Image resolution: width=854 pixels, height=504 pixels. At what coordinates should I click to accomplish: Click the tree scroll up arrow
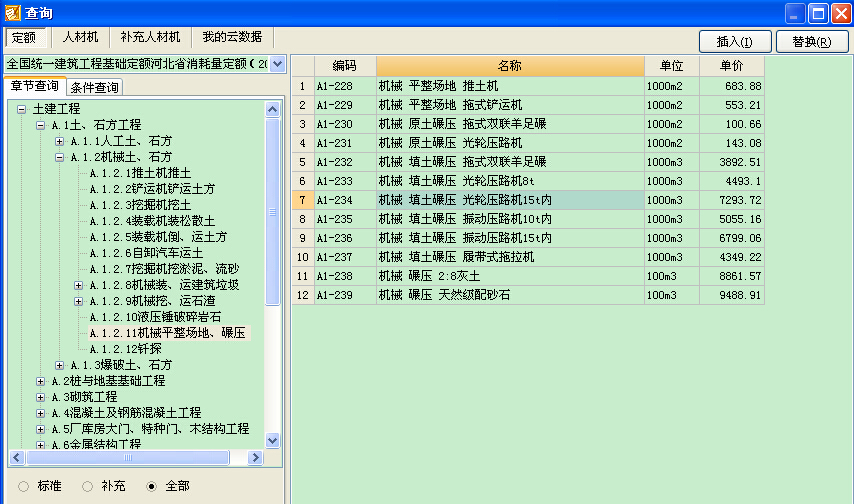point(273,110)
